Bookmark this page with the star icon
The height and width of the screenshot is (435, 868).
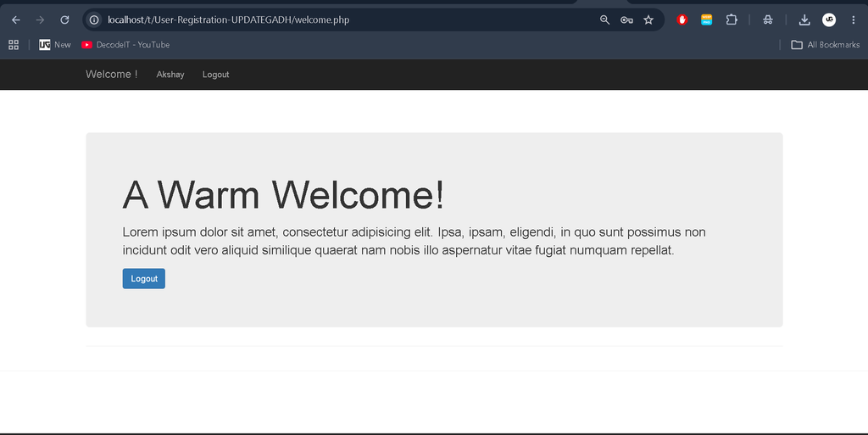(648, 20)
